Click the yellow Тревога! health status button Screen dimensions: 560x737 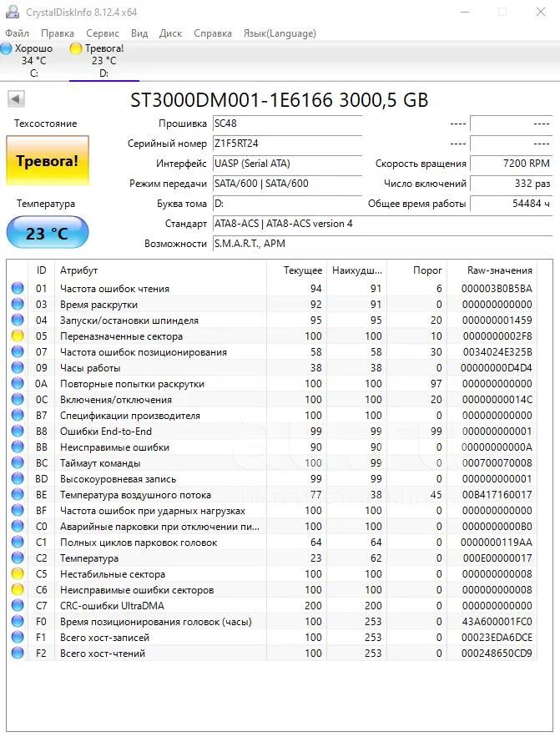click(x=48, y=161)
